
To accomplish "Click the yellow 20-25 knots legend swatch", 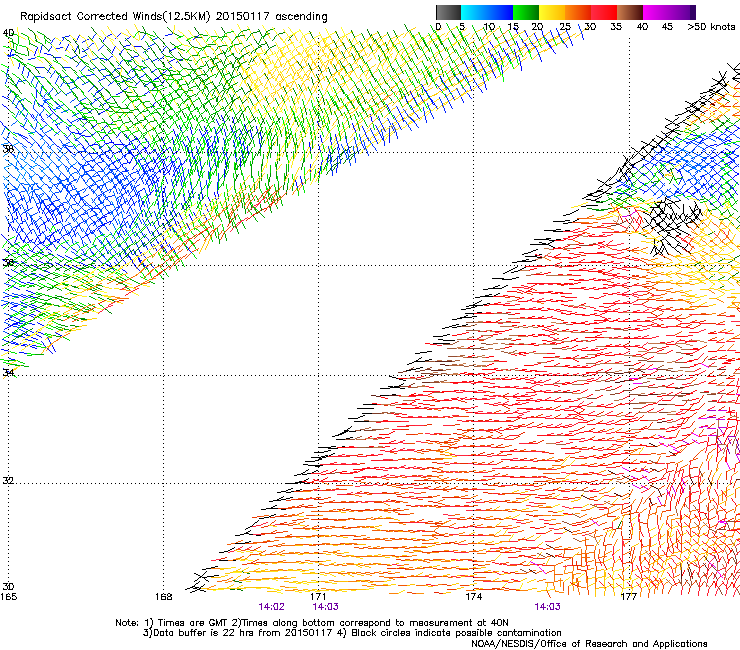I will click(x=552, y=12).
